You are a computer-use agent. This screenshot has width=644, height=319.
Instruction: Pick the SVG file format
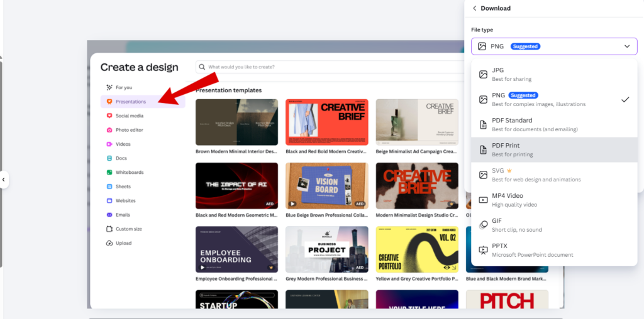click(x=553, y=175)
